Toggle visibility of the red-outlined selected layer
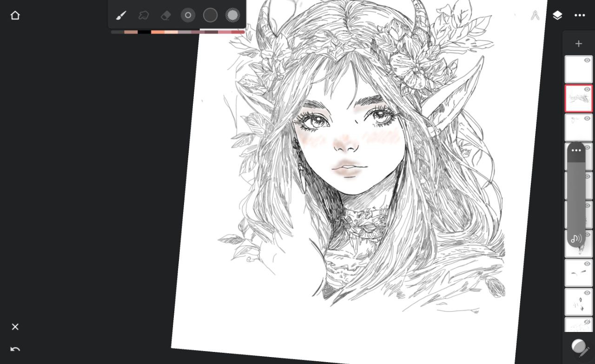This screenshot has height=364, width=595. pyautogui.click(x=587, y=89)
